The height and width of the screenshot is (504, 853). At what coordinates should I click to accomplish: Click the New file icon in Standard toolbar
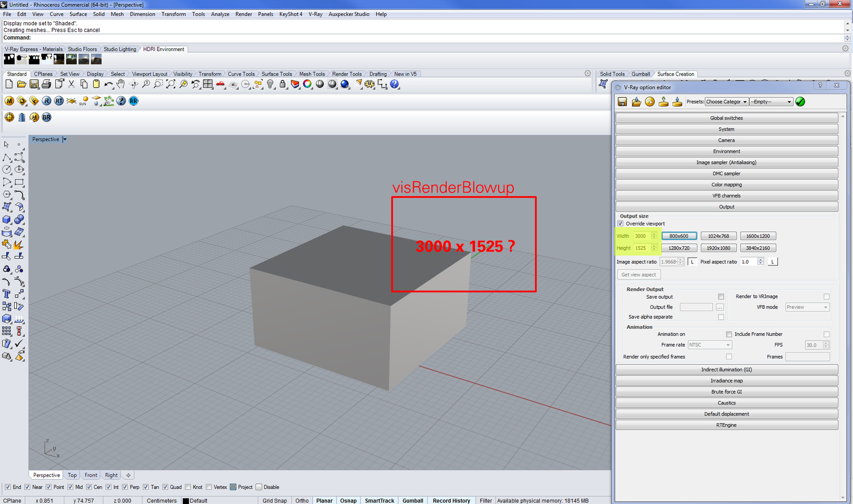(x=9, y=84)
